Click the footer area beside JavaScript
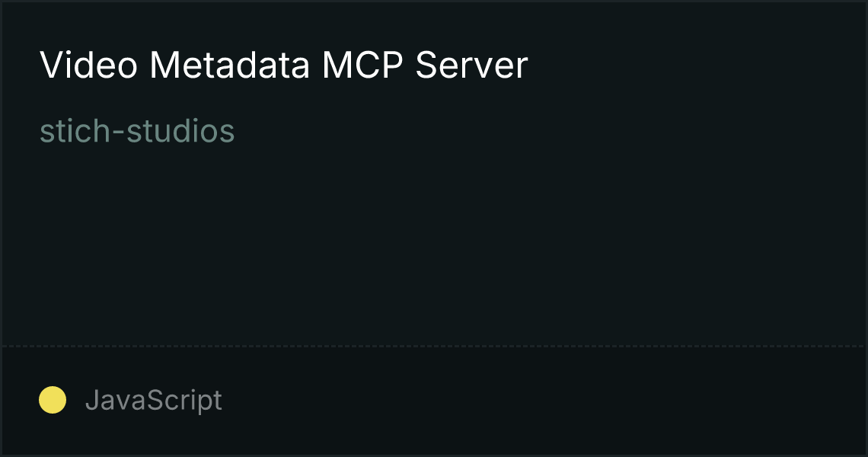Screen dimensions: 868x457 click(542, 400)
